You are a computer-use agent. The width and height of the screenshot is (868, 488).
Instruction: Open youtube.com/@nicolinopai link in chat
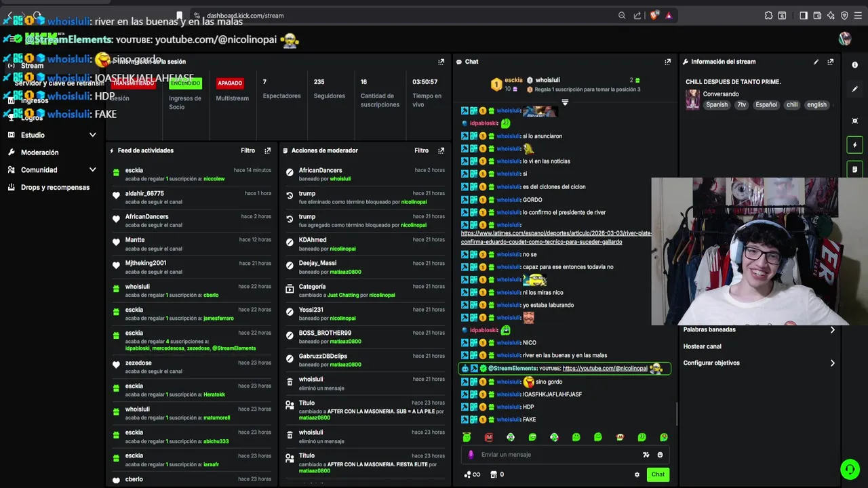[605, 369]
